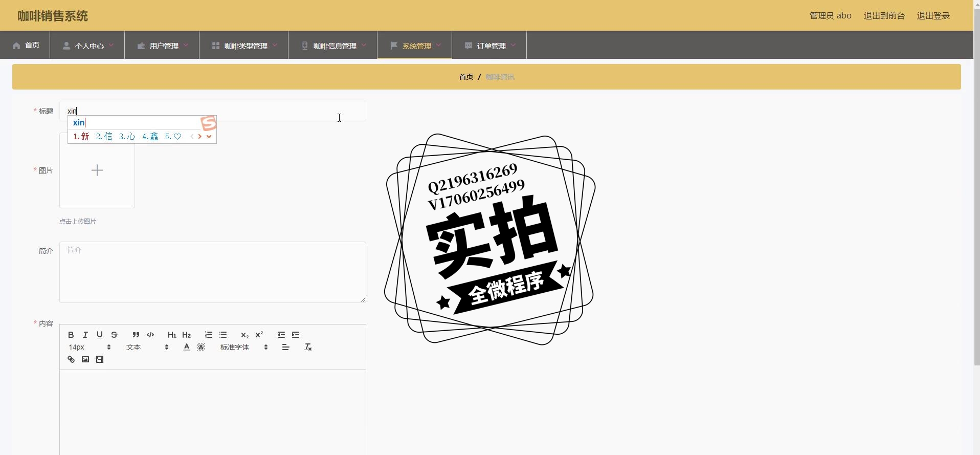Viewport: 980px width, 455px height.
Task: Expand the 订单管理 menu
Action: point(489,46)
